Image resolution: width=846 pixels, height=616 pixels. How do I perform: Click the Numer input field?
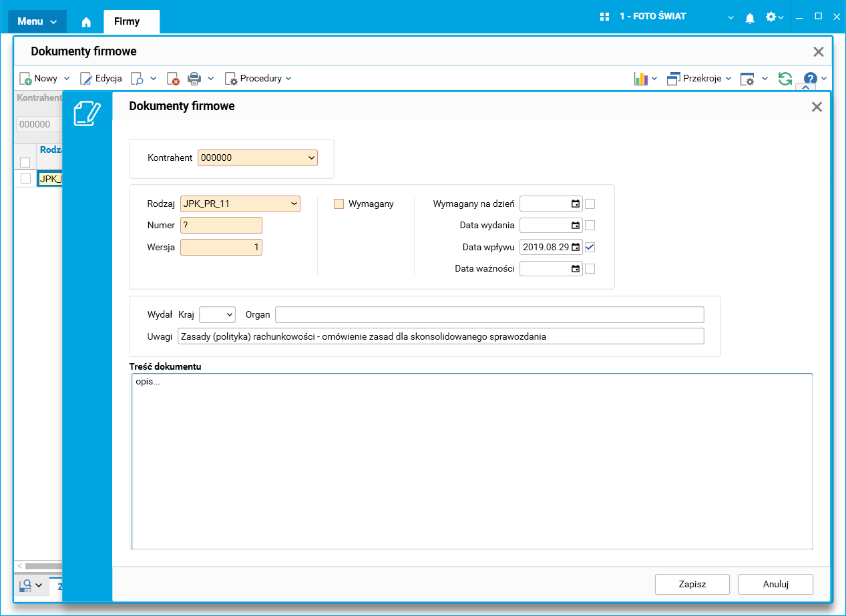(221, 226)
